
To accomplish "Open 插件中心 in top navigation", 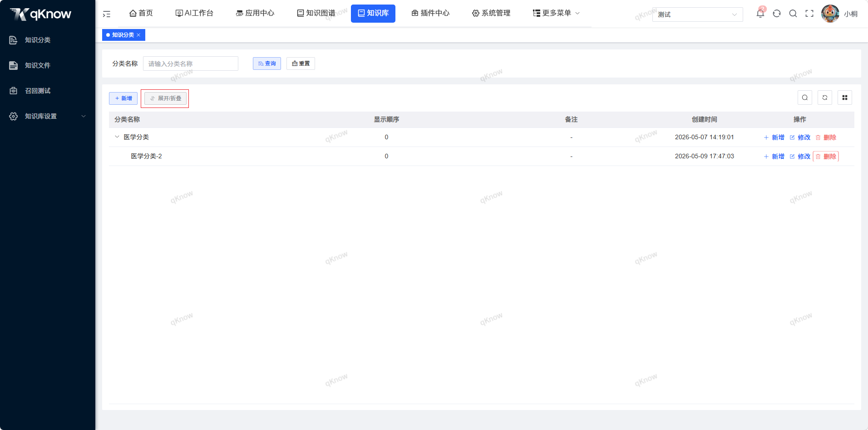I will (x=430, y=13).
